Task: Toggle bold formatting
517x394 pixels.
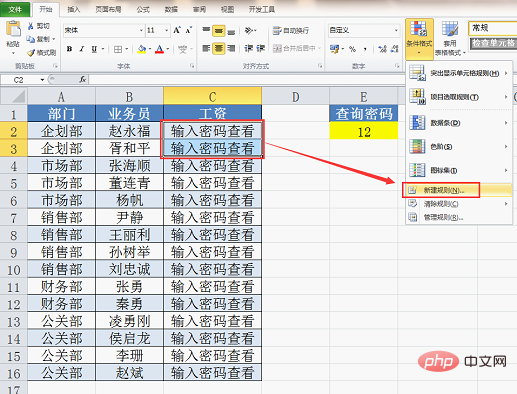Action: [x=69, y=49]
